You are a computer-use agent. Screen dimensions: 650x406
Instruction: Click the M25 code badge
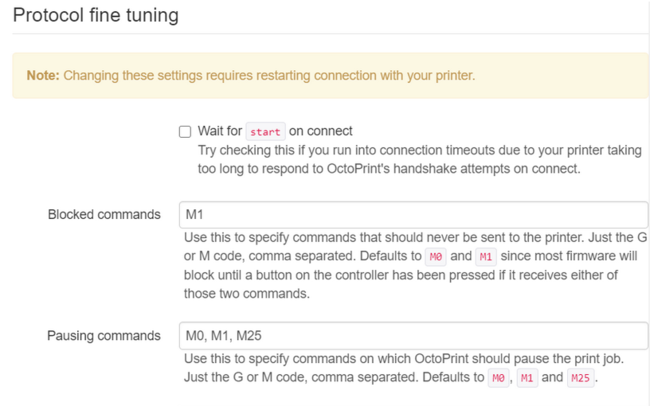pyautogui.click(x=580, y=378)
